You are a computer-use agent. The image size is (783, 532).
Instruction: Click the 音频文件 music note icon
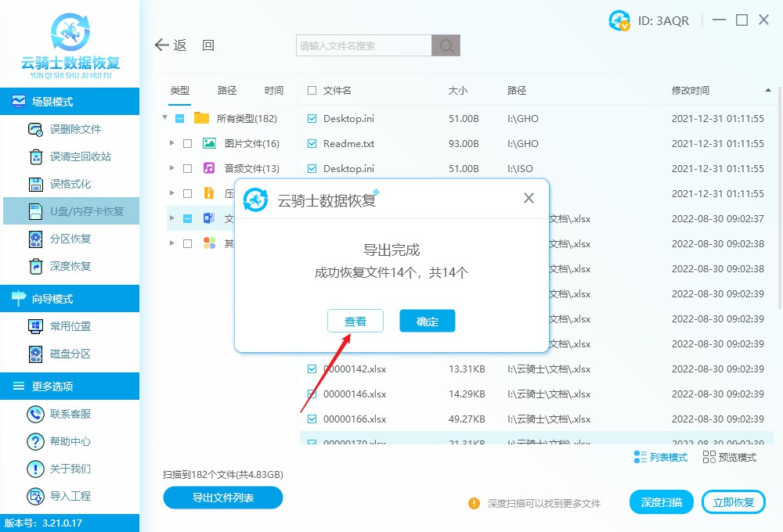(x=209, y=167)
